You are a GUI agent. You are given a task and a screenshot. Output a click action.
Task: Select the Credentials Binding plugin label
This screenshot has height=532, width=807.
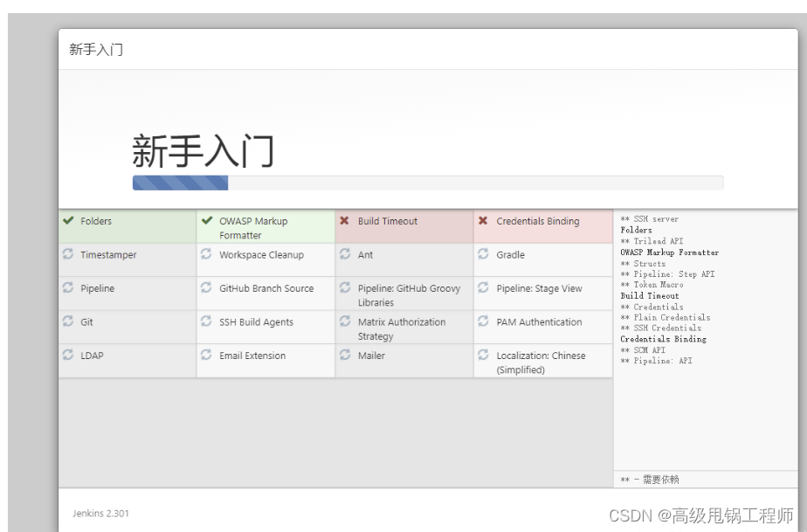pos(538,221)
